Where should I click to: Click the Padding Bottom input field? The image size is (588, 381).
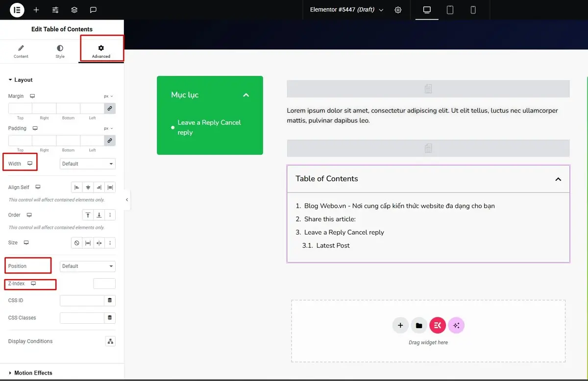click(68, 141)
